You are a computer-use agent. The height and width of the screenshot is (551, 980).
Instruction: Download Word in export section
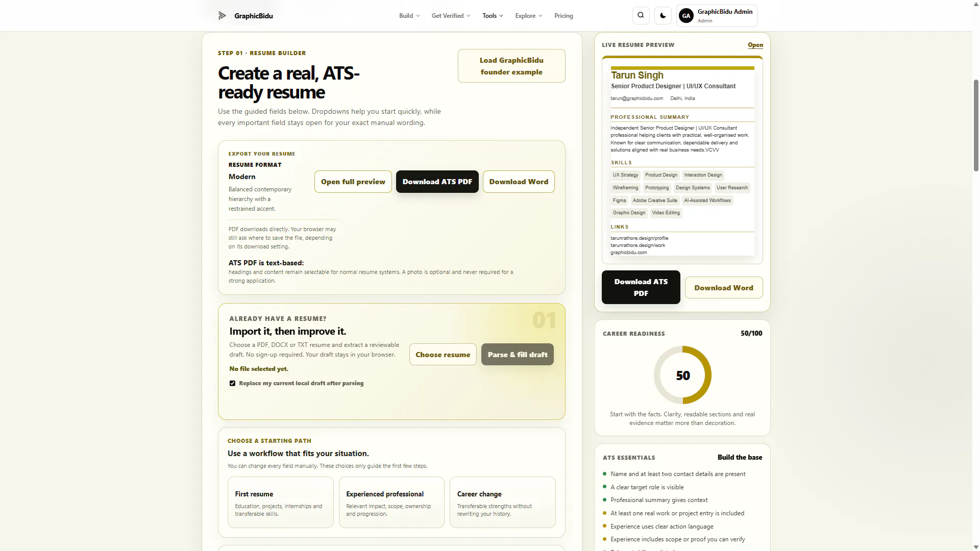point(519,182)
